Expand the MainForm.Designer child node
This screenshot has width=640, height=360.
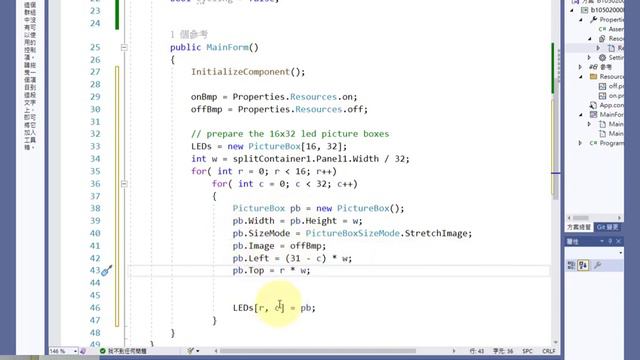(590, 124)
